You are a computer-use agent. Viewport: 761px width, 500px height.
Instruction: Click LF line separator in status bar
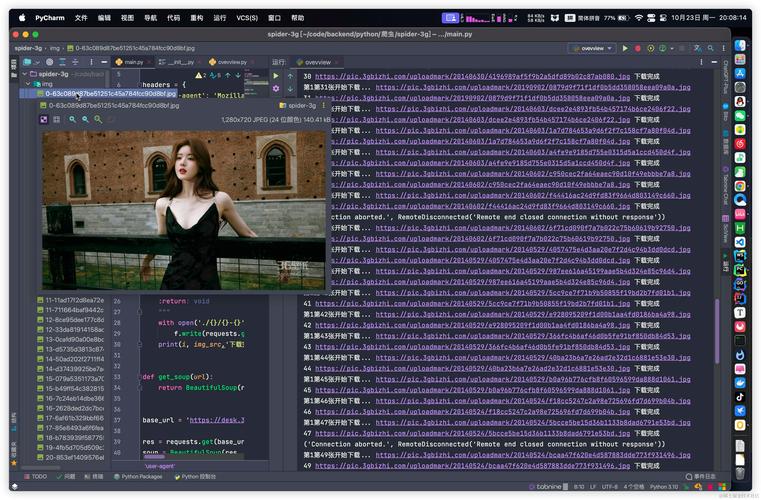pyautogui.click(x=593, y=486)
